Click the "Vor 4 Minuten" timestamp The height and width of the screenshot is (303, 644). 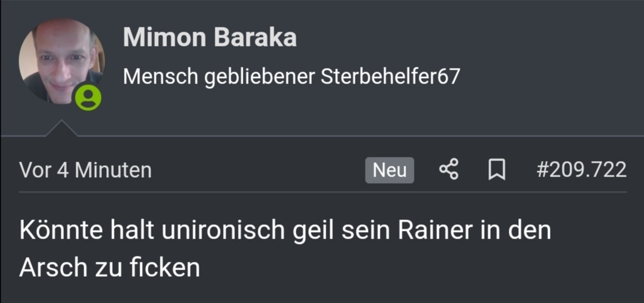pyautogui.click(x=85, y=170)
